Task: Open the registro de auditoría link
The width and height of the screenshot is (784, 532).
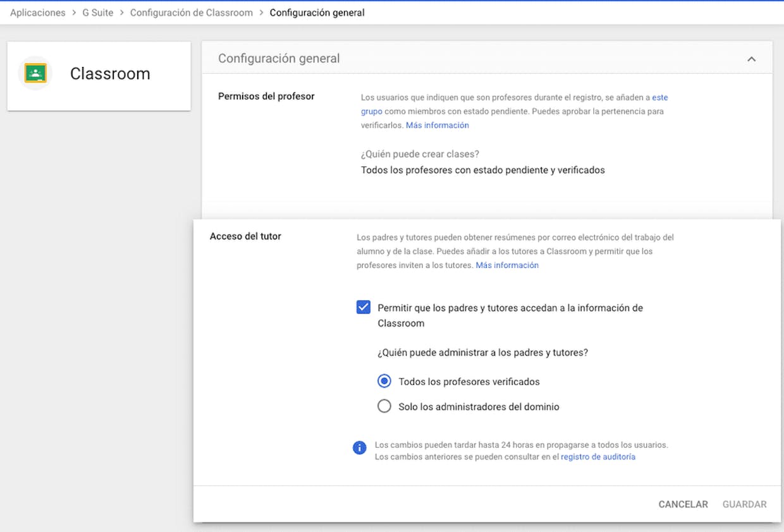Action: [x=598, y=457]
